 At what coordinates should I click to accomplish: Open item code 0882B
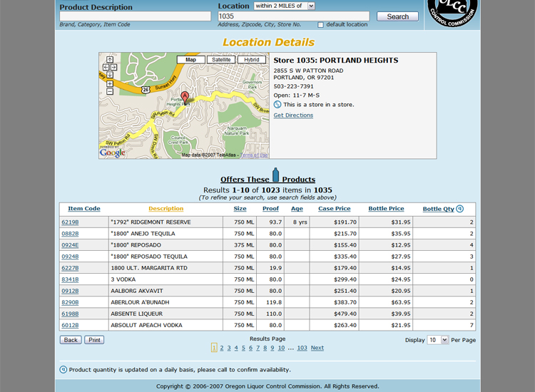tap(70, 234)
